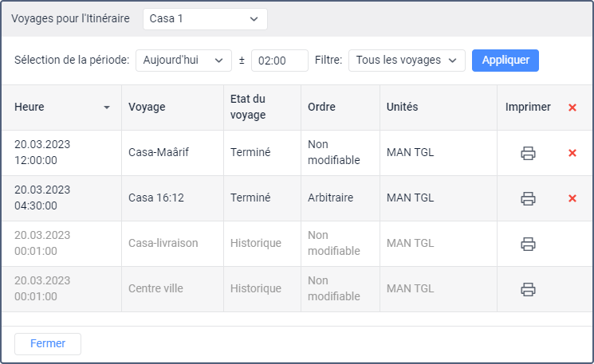This screenshot has width=594, height=364.
Task: Sort by the Heure column arrow
Action: tap(107, 108)
